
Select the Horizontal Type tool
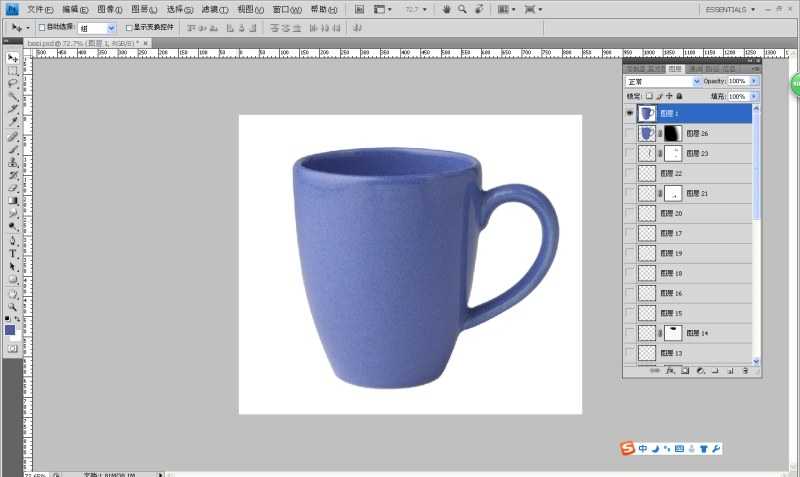pyautogui.click(x=13, y=253)
